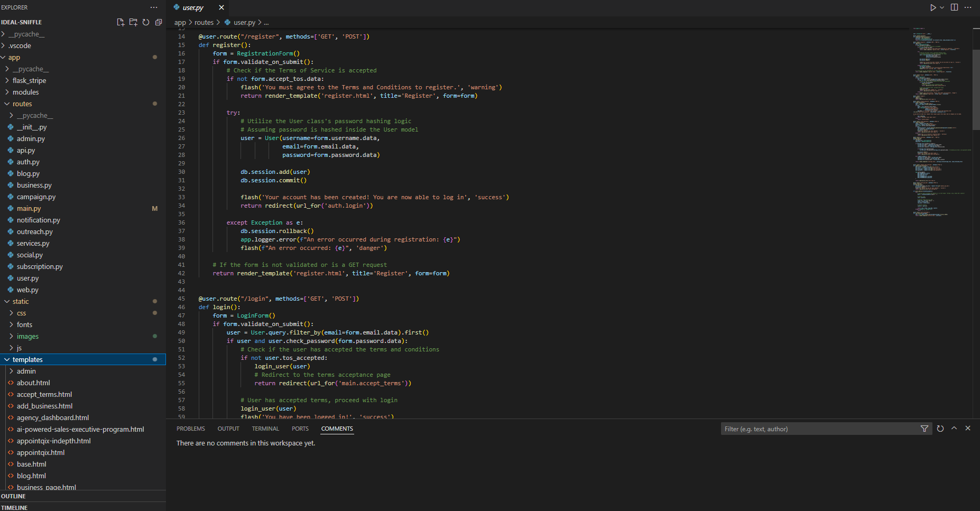Click the New File icon in Explorer
This screenshot has width=980, height=511.
tap(121, 22)
